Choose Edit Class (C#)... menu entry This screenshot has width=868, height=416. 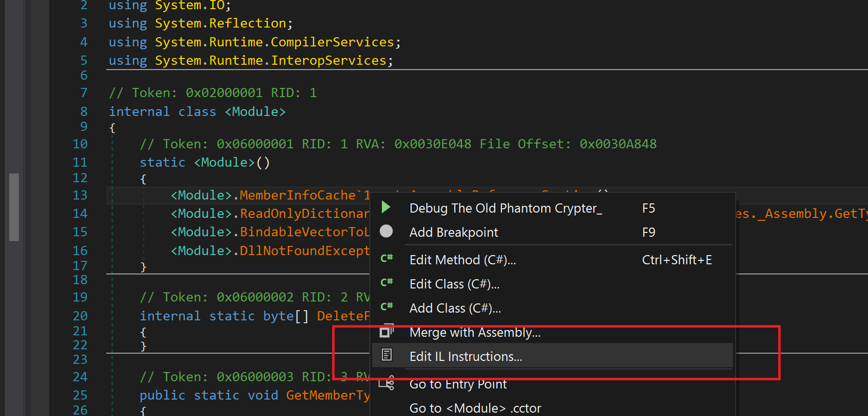click(552, 284)
